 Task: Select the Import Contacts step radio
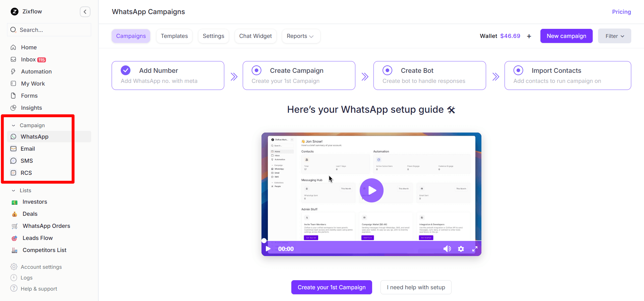(518, 70)
